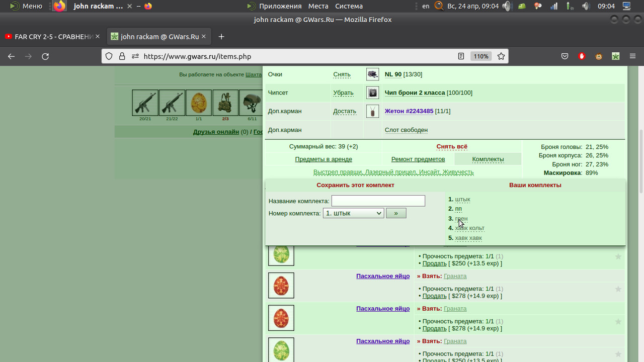The height and width of the screenshot is (362, 644).
Task: Favorite the first Easter egg with star
Action: click(618, 256)
